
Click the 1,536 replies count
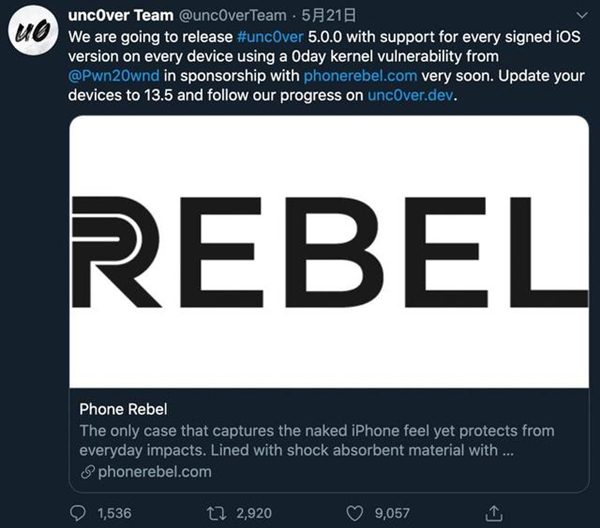pyautogui.click(x=116, y=513)
